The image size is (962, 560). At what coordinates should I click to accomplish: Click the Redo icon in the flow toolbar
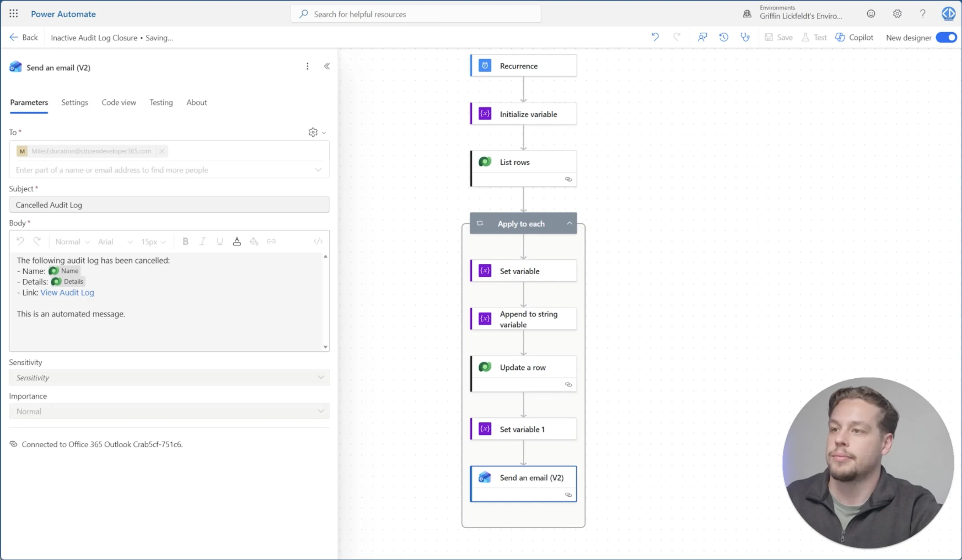click(677, 37)
